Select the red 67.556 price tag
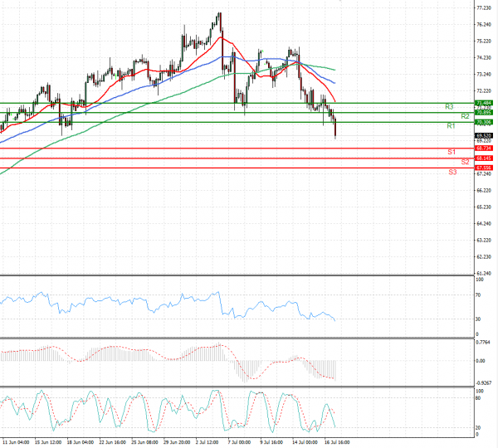The height and width of the screenshot is (448, 498). (484, 168)
